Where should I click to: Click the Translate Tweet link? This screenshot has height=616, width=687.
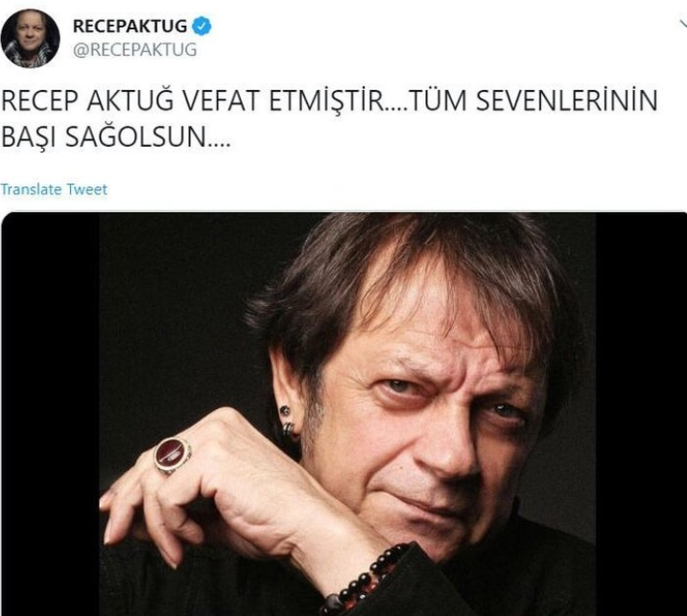tap(54, 189)
